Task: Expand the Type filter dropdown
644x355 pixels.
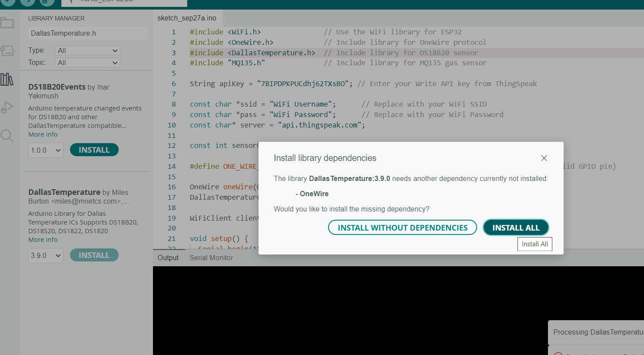Action: [x=88, y=50]
